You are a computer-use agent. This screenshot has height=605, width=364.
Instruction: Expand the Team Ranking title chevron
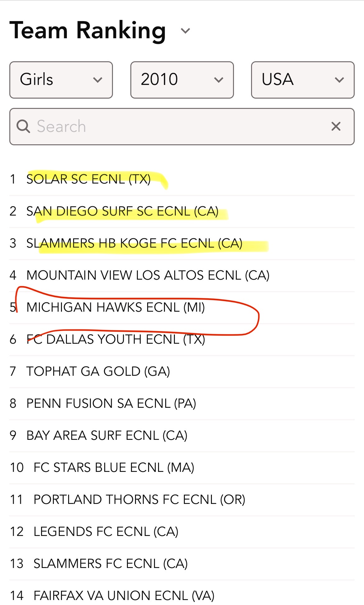[185, 31]
